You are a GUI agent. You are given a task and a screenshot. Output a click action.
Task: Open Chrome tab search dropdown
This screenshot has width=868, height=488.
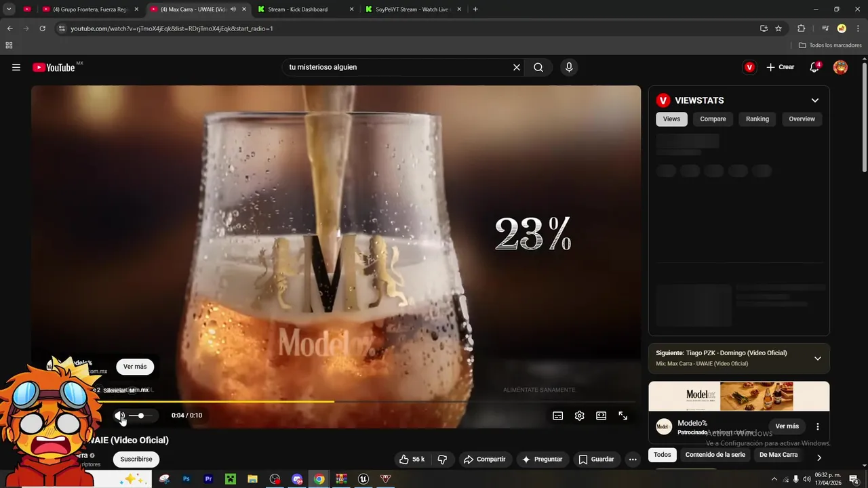(x=9, y=9)
